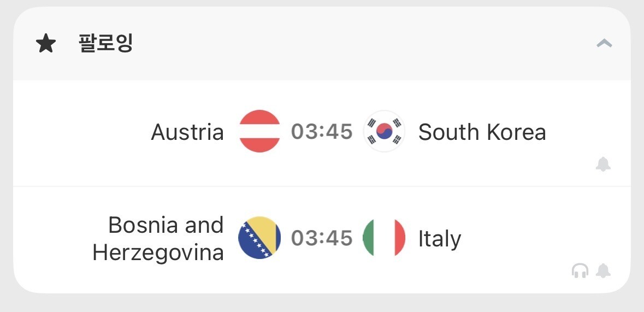Click the 03:45 kickoff time for Austria match
This screenshot has height=312, width=644.
click(322, 132)
